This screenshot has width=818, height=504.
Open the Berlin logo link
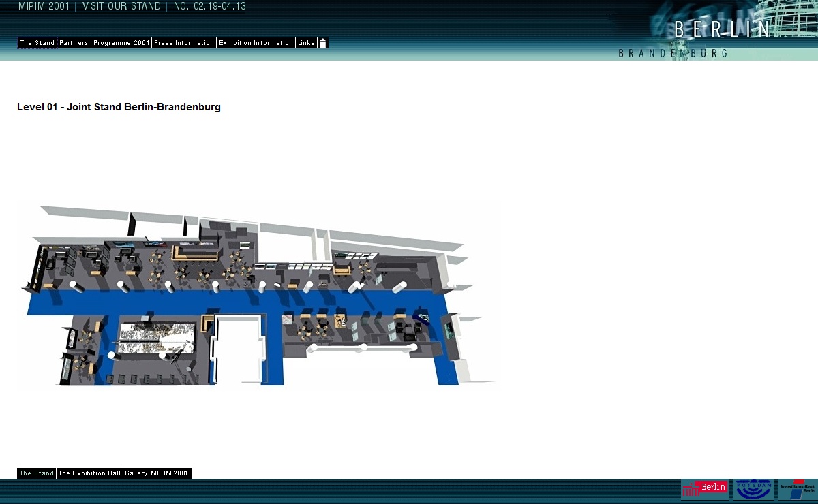click(704, 488)
